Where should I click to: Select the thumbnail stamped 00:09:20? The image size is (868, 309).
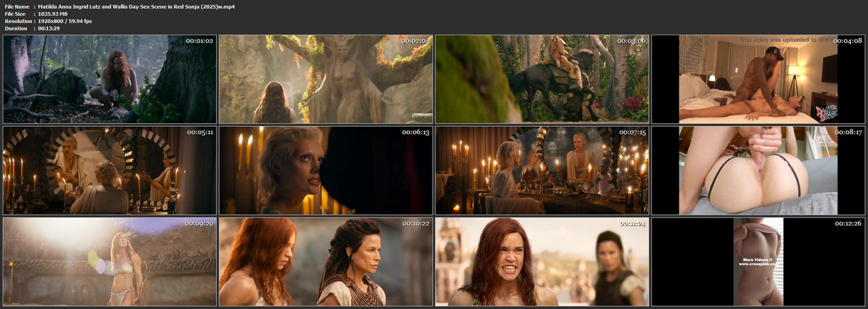[110, 262]
